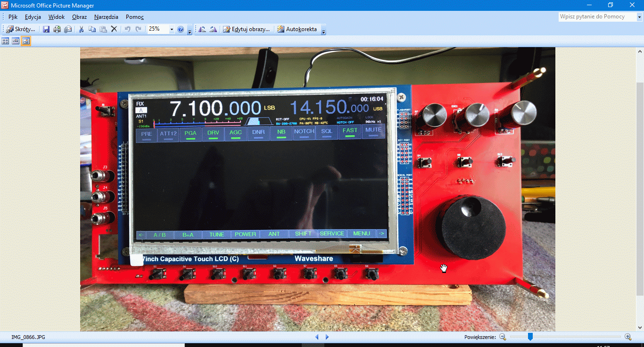Rotate the image right
644x347 pixels.
click(213, 29)
